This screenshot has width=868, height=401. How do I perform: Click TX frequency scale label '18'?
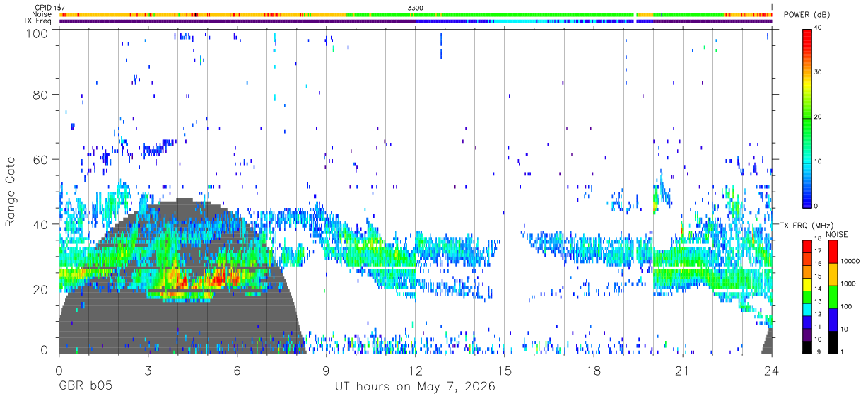click(x=818, y=239)
